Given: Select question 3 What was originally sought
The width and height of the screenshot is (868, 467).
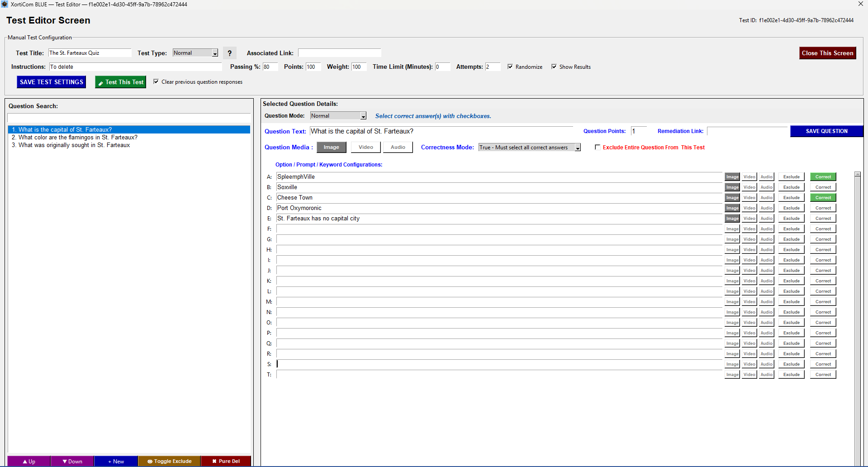Looking at the screenshot, I should click(129, 145).
